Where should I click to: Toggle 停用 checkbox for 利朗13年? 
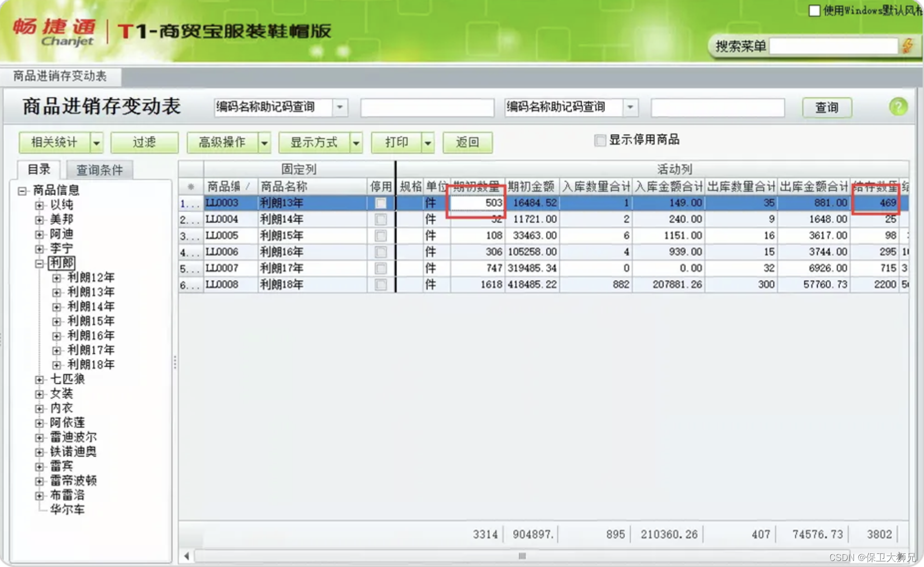pos(380,203)
